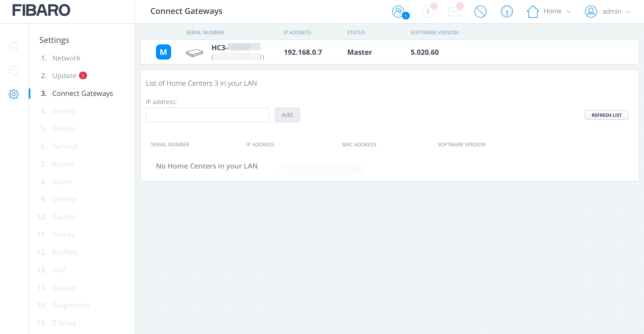Click the house icon in left sidebar
The width and height of the screenshot is (644, 334).
pyautogui.click(x=14, y=46)
